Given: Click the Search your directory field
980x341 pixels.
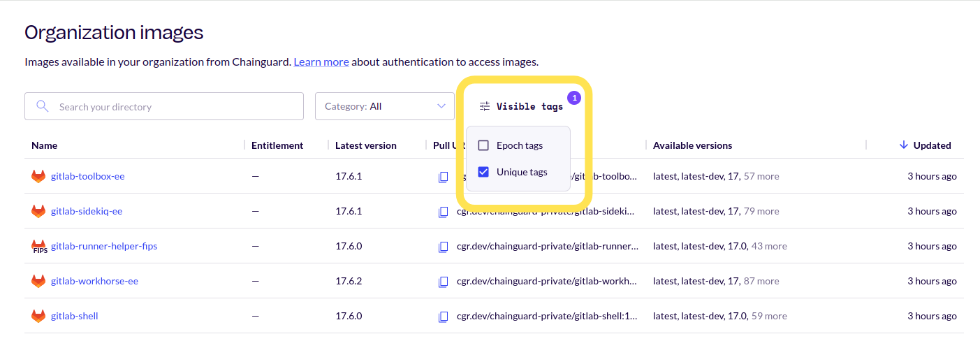Looking at the screenshot, I should click(175, 107).
